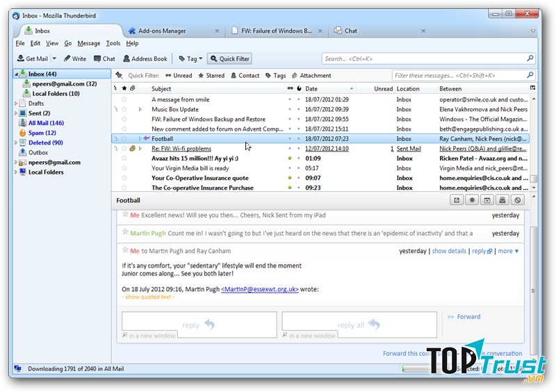556x392 pixels.
Task: Open the Address Book
Action: click(145, 58)
